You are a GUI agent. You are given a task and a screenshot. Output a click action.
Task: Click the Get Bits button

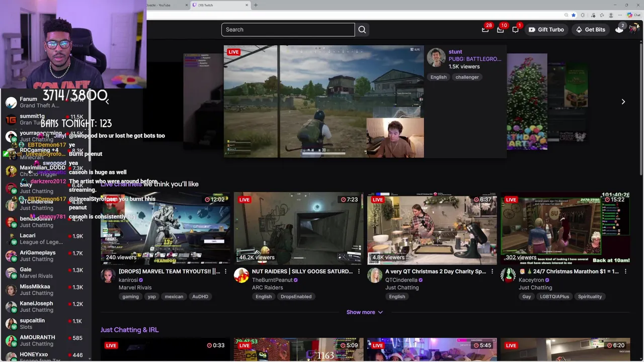[591, 30]
